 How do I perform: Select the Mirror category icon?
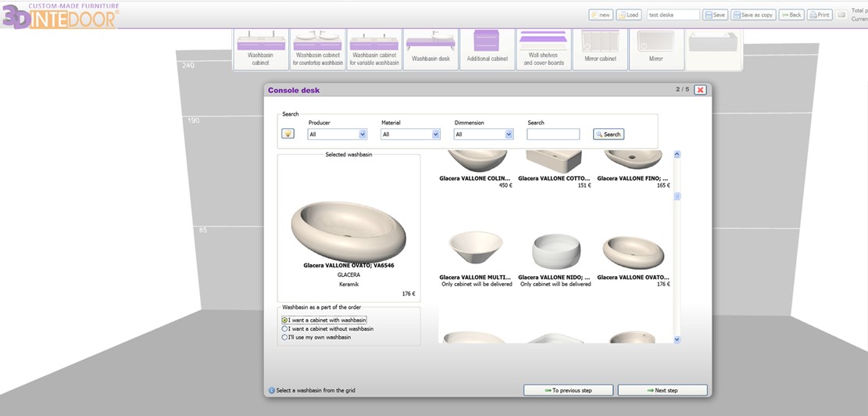point(655,48)
